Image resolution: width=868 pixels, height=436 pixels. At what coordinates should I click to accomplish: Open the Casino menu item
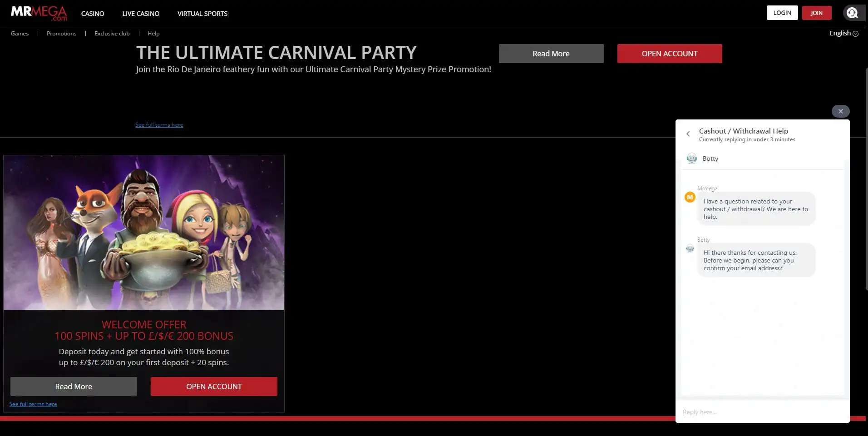pos(93,14)
